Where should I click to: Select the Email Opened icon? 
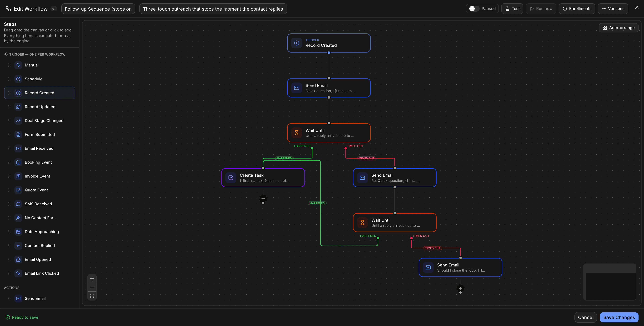point(18,259)
